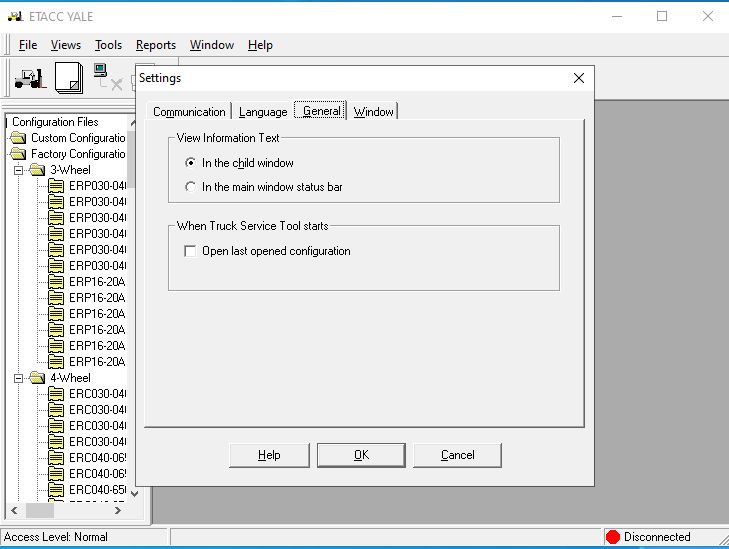Maximize the ETACC YALE window
The height and width of the screenshot is (549, 729).
662,17
